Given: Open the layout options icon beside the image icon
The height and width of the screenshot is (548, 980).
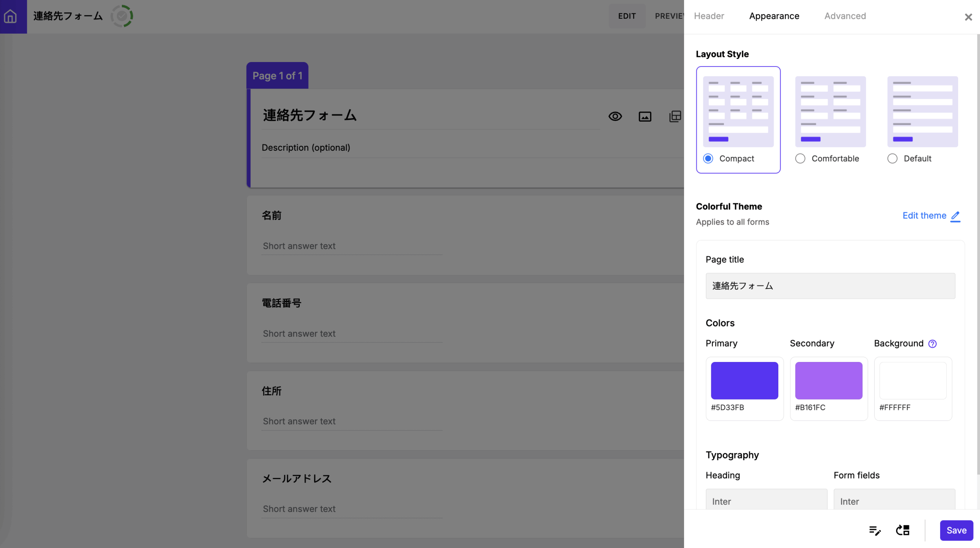Looking at the screenshot, I should [675, 116].
